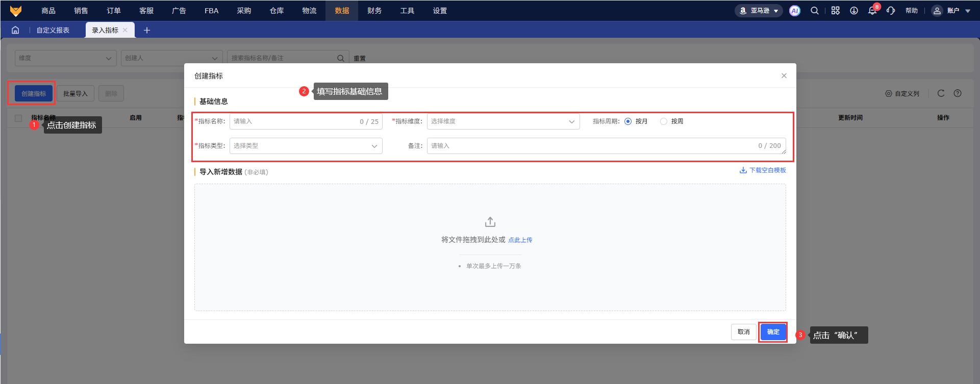Click the upload icon in drop zone
Image resolution: width=980 pixels, height=384 pixels.
(490, 222)
